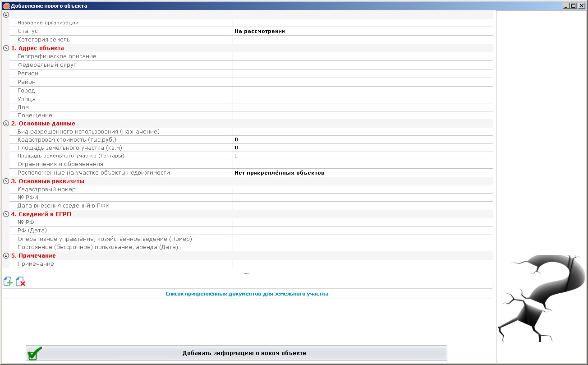Select the 'Статус' row label
588x365 pixels.
(x=28, y=31)
